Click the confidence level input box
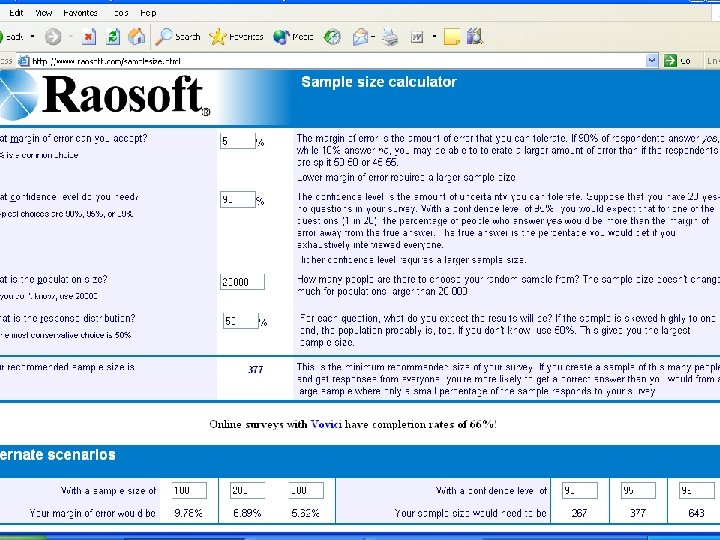 click(237, 199)
